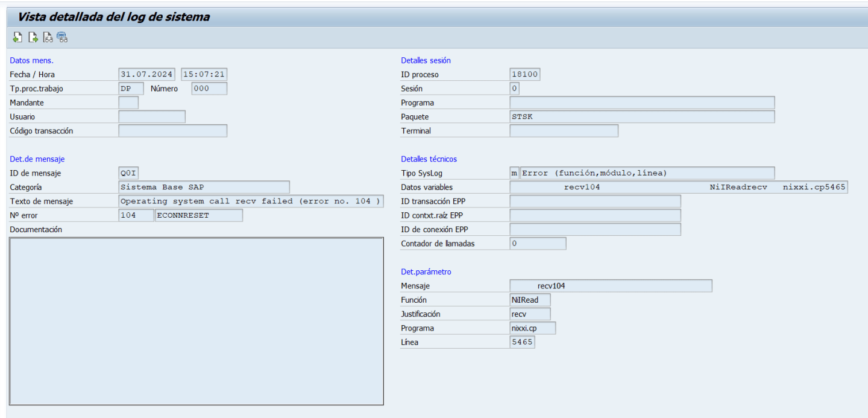Select the previous log entry icon
Screen dimensions: 868x418
click(x=17, y=37)
